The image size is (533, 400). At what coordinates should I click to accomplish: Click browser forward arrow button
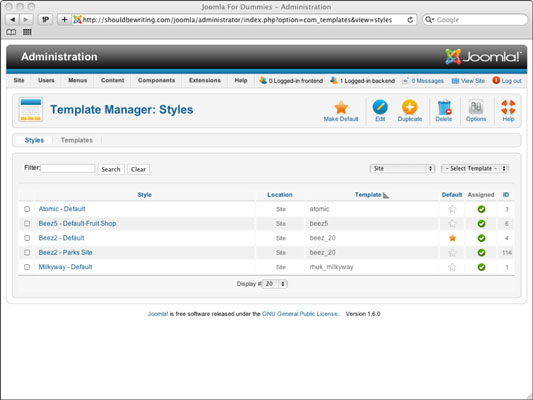pyautogui.click(x=26, y=19)
